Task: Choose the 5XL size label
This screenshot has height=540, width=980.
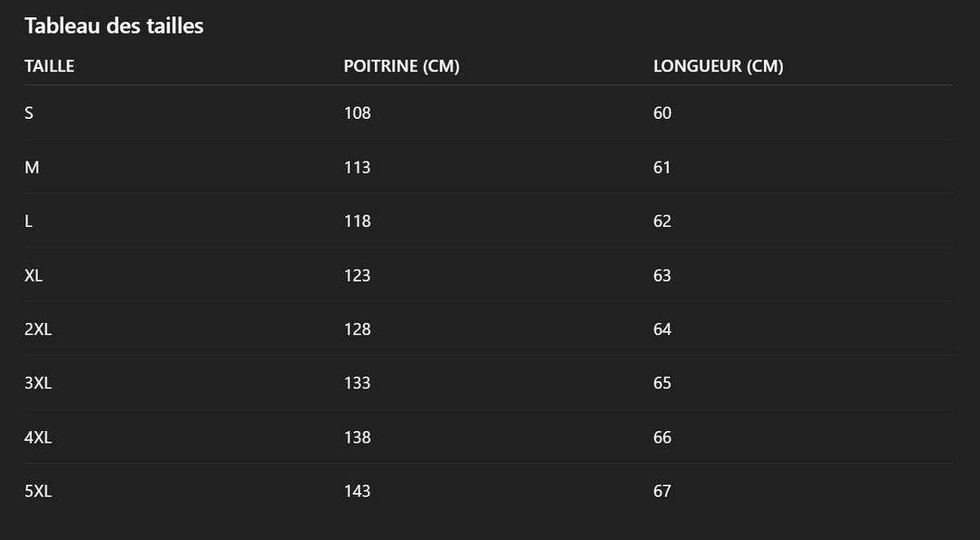Action: click(x=38, y=491)
